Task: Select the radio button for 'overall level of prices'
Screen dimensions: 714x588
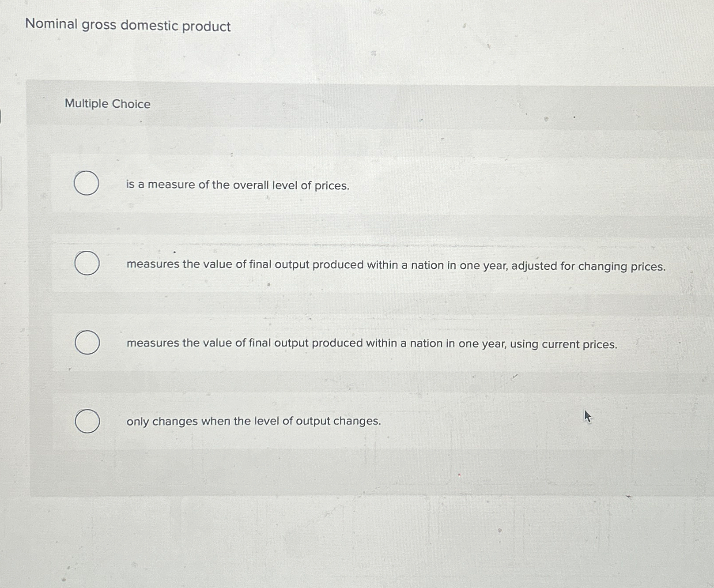Action: [87, 182]
